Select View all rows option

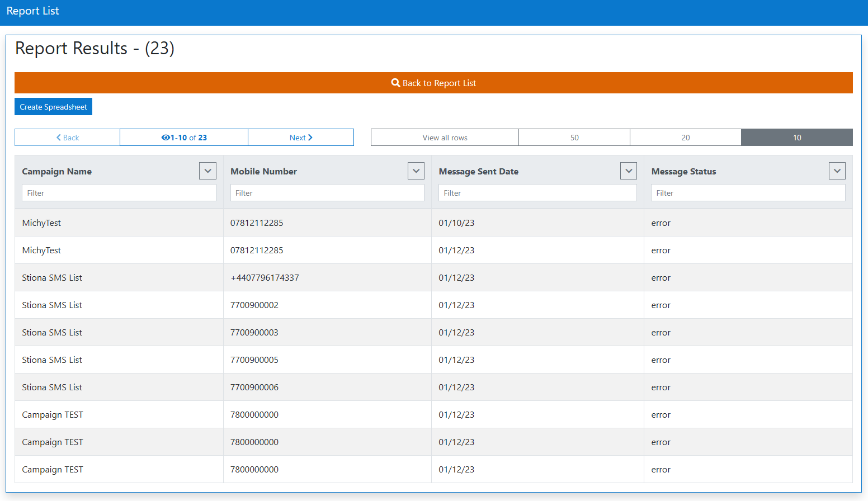click(445, 138)
